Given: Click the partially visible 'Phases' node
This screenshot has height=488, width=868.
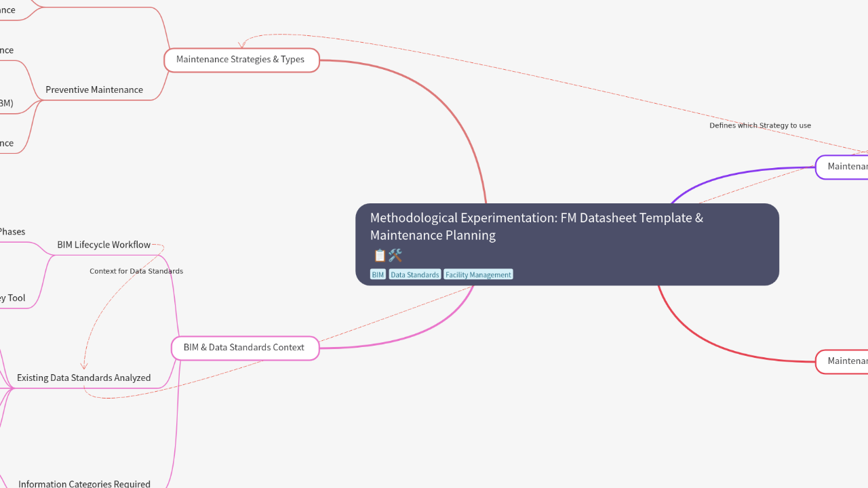Looking at the screenshot, I should (x=12, y=232).
